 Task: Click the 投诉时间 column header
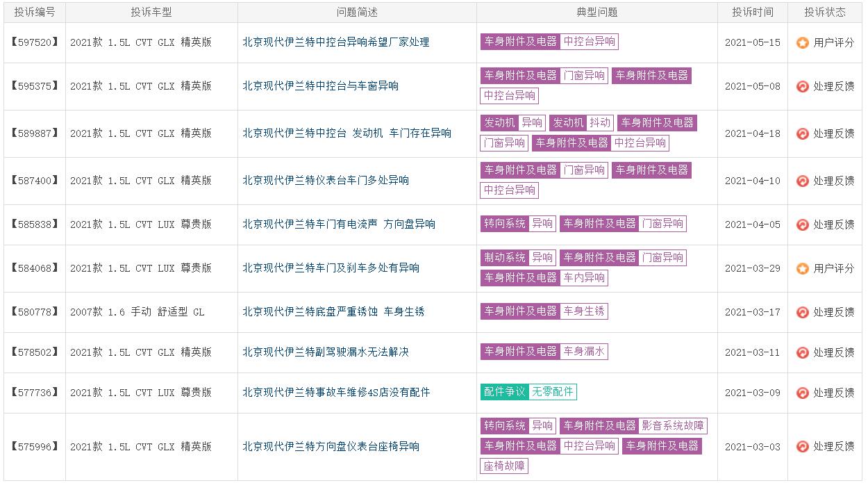753,12
